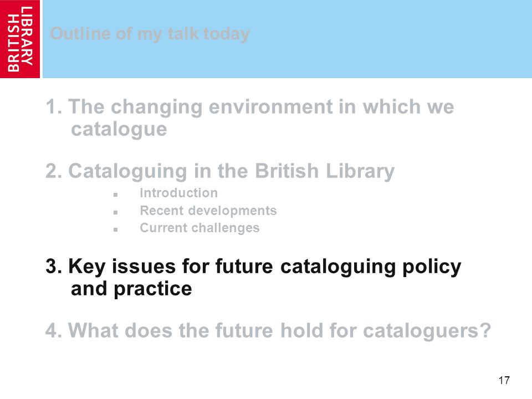Image resolution: width=532 pixels, height=399 pixels.
Task: Select the slide title 'Outline of my talk today'
Action: [150, 34]
